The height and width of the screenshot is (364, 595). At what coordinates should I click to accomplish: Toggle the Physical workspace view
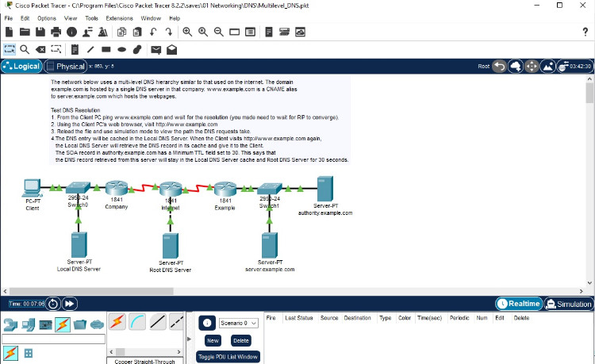pyautogui.click(x=66, y=67)
